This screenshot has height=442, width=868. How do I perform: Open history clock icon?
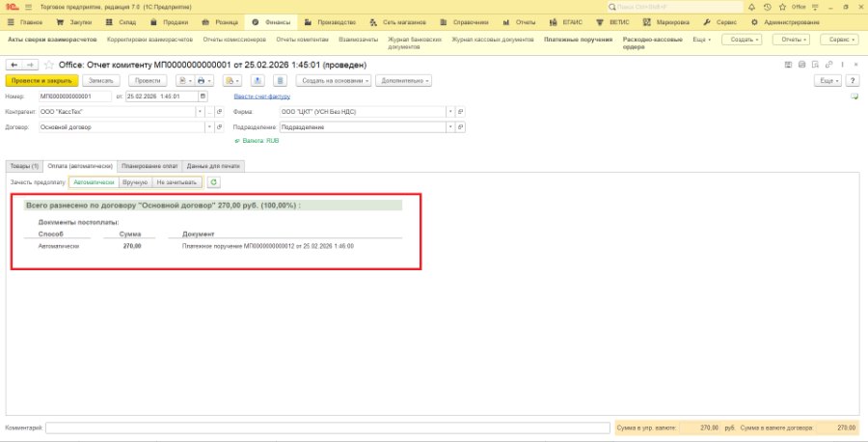[x=767, y=7]
